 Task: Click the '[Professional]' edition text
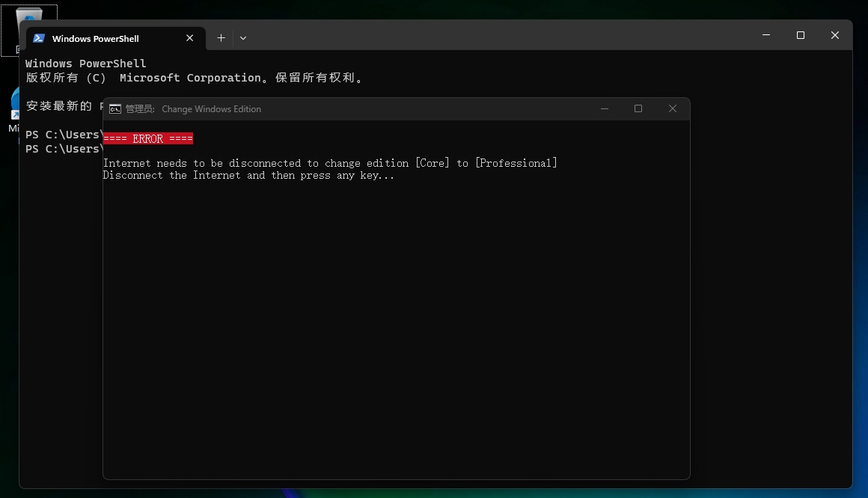click(516, 163)
